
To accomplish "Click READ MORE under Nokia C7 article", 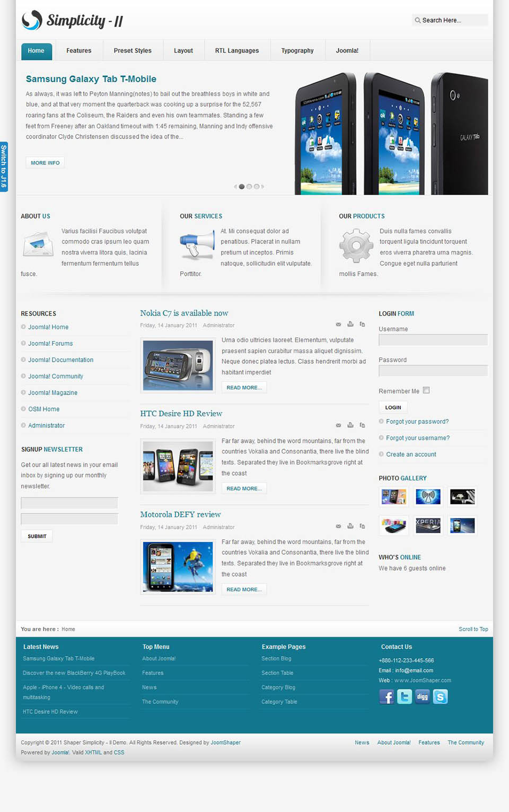I will click(244, 388).
